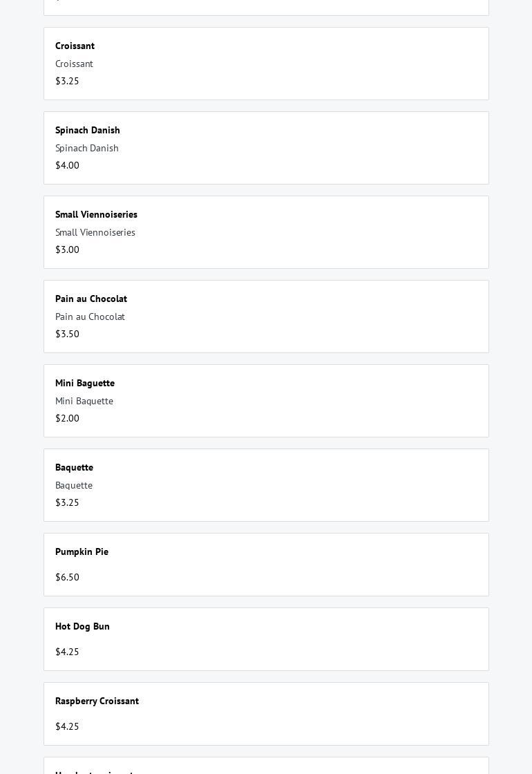
Task: Click the gray Pain au Chocolat description
Action: click(x=90, y=317)
